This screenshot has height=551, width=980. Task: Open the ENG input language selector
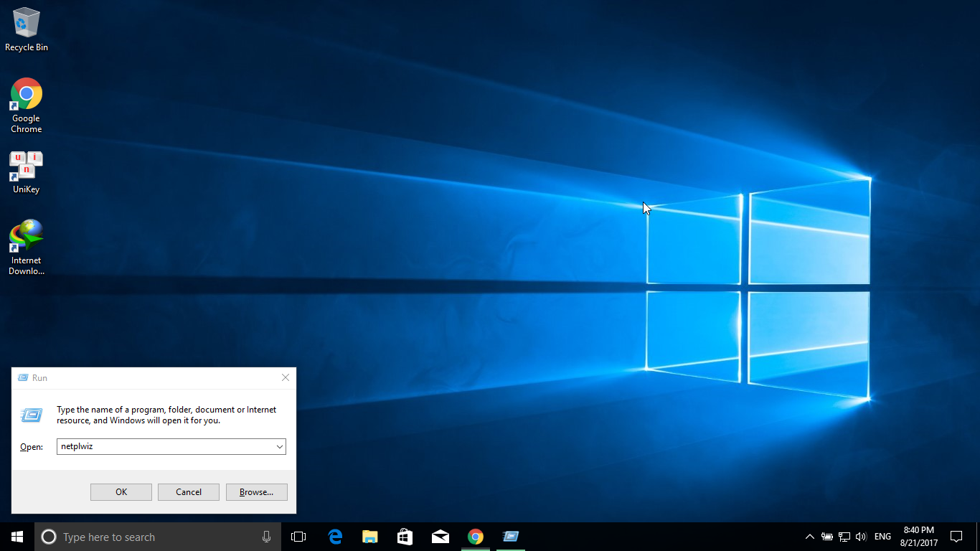(x=882, y=537)
